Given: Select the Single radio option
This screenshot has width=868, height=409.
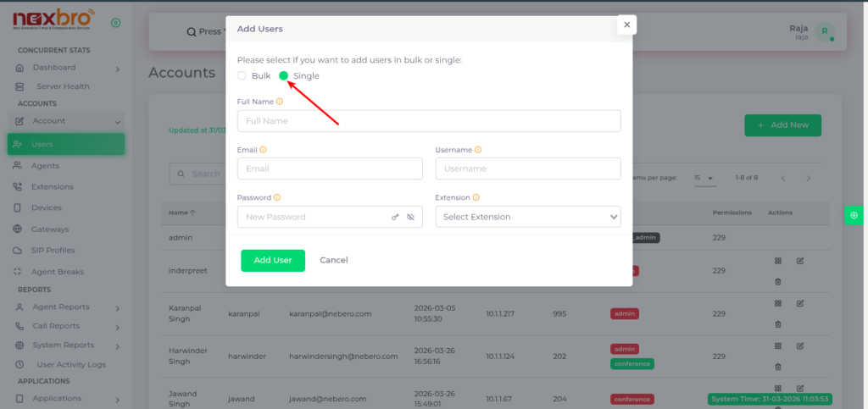Looking at the screenshot, I should point(284,76).
